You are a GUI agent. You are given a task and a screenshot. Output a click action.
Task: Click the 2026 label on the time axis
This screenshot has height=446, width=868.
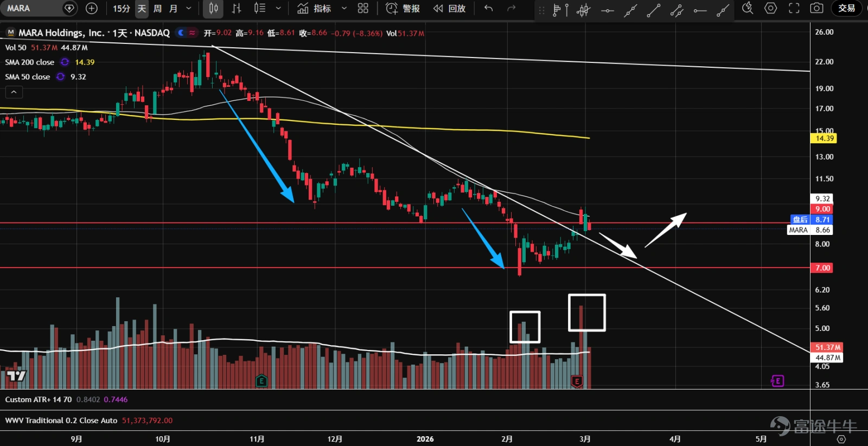coord(425,439)
